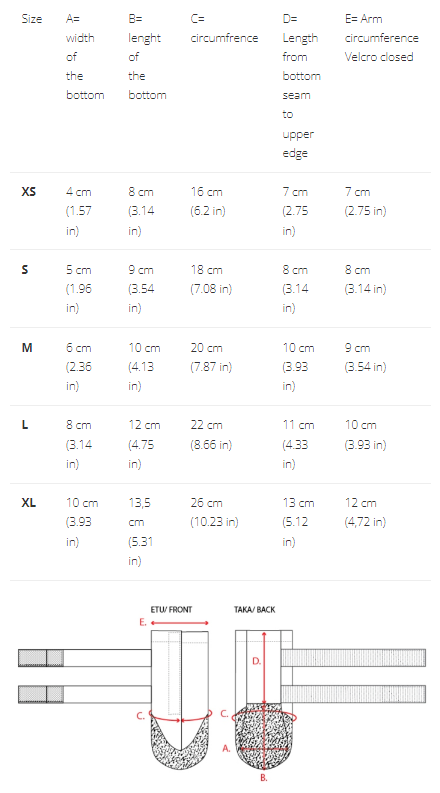This screenshot has height=793, width=440.
Task: Click the 'E= Arm circumference' header
Action: point(382,38)
